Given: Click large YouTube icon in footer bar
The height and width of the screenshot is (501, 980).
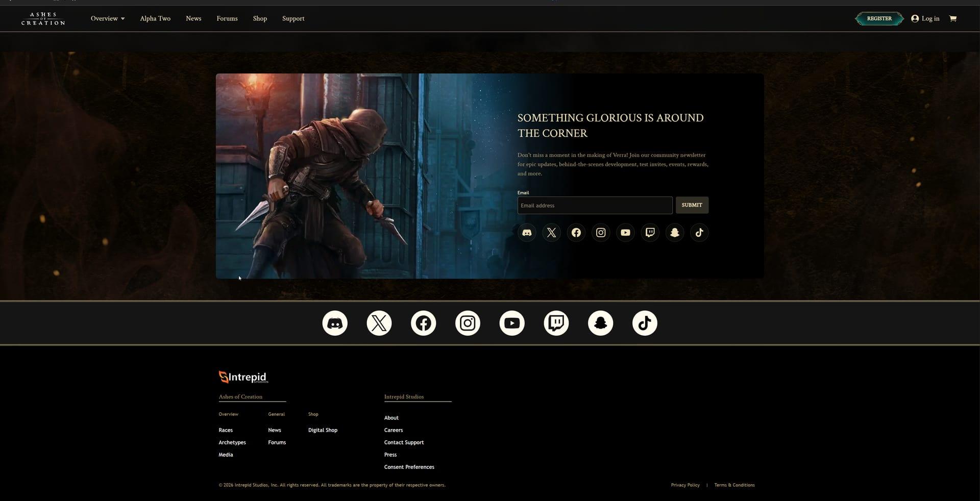Looking at the screenshot, I should tap(512, 323).
